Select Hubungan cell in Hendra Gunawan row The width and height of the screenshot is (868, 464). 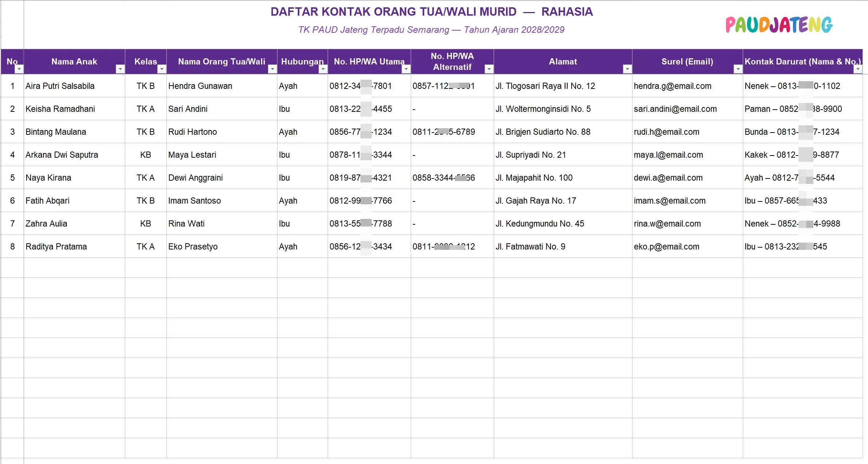(302, 86)
